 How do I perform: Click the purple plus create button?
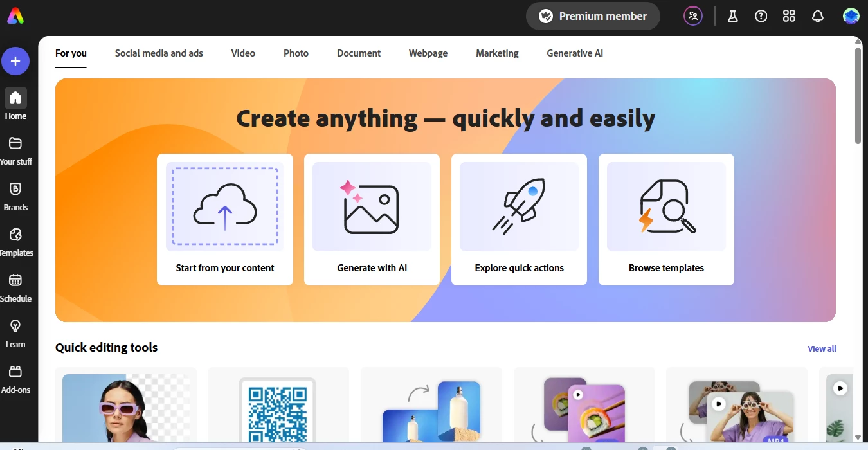point(15,62)
